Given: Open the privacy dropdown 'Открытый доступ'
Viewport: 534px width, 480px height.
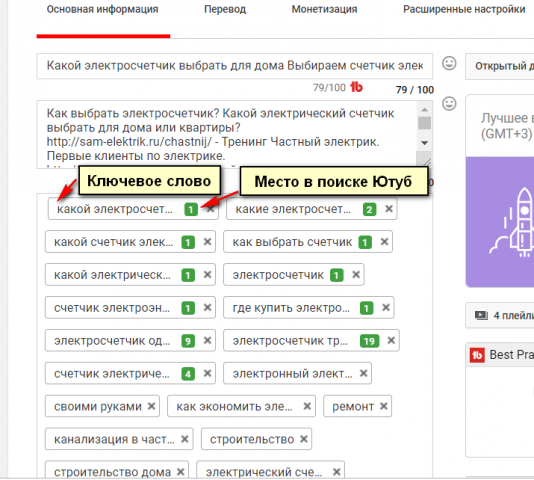Looking at the screenshot, I should pyautogui.click(x=500, y=66).
